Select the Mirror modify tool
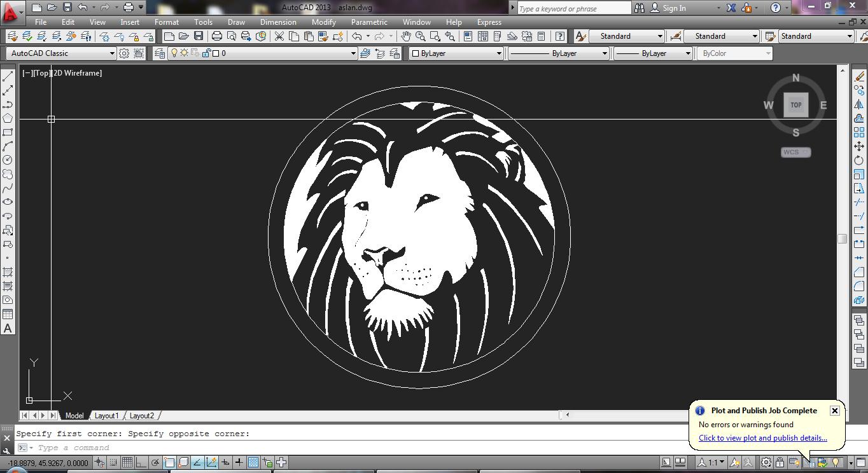 (859, 104)
